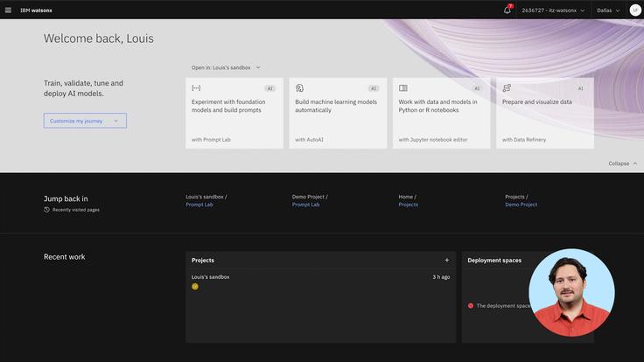Open the Experiment with foundation models card
This screenshot has width=644, height=362.
[x=234, y=114]
